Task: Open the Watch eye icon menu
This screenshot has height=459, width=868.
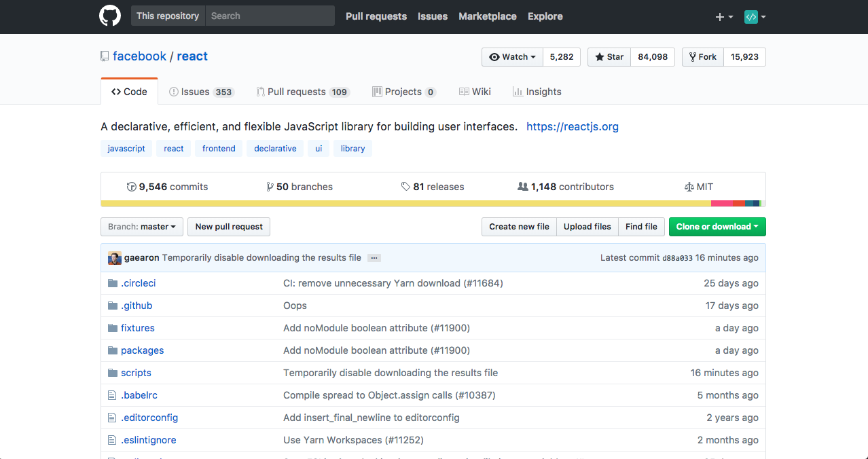Action: point(494,56)
